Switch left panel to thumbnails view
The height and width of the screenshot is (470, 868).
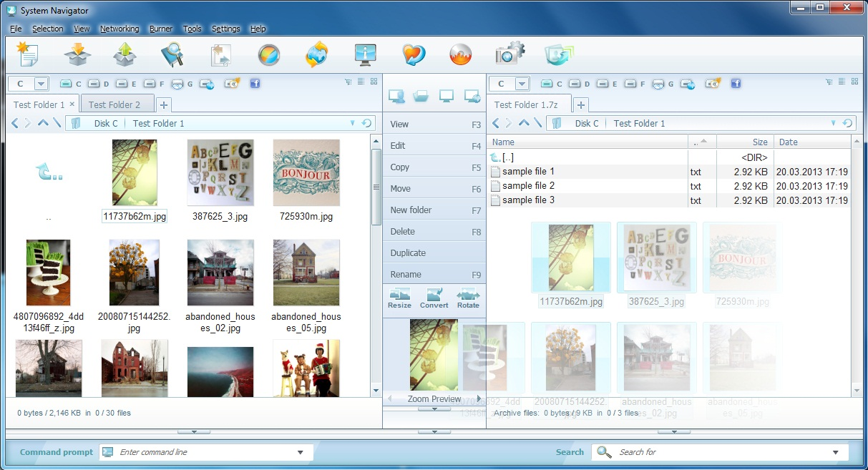tap(374, 82)
